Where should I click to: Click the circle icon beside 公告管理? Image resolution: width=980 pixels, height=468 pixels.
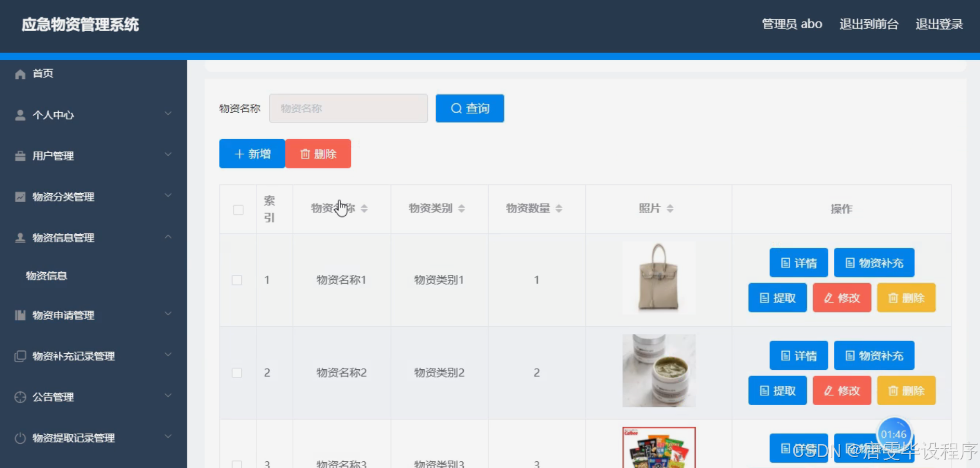[x=20, y=397]
